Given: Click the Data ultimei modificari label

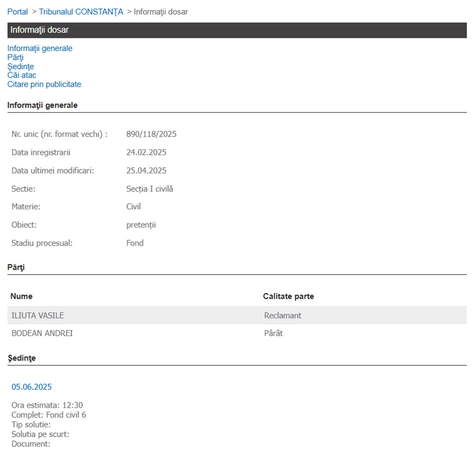Looking at the screenshot, I should click(53, 170).
